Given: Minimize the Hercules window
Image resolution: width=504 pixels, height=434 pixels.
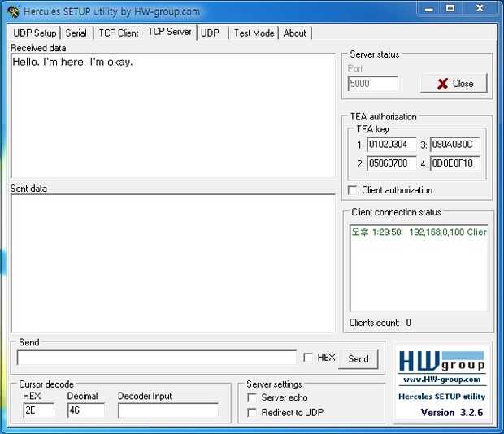Looking at the screenshot, I should (428, 9).
